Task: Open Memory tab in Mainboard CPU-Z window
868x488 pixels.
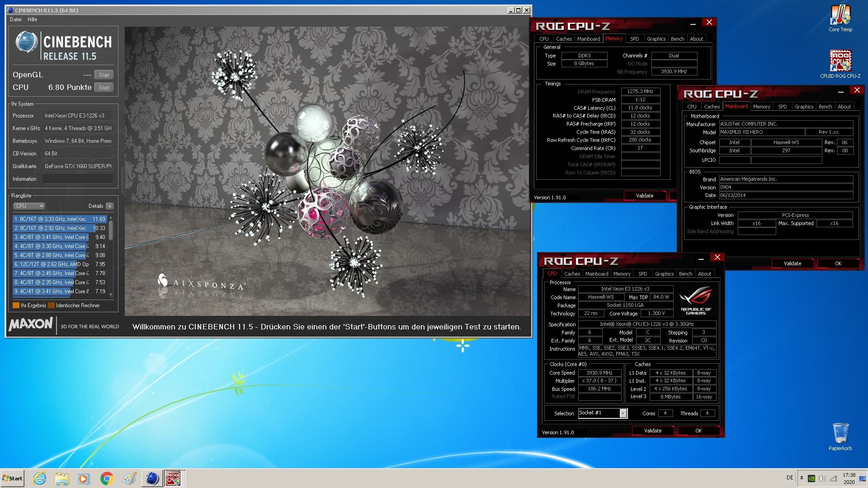Action: (x=761, y=107)
